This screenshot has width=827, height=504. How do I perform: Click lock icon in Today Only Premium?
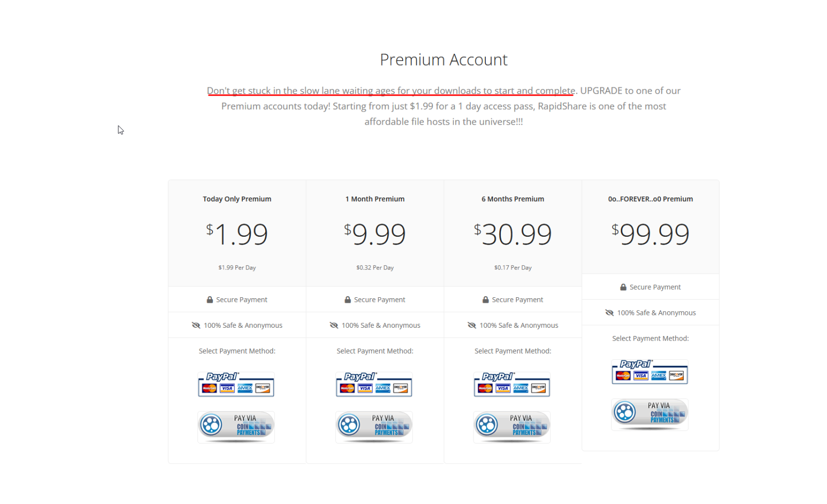click(x=210, y=300)
